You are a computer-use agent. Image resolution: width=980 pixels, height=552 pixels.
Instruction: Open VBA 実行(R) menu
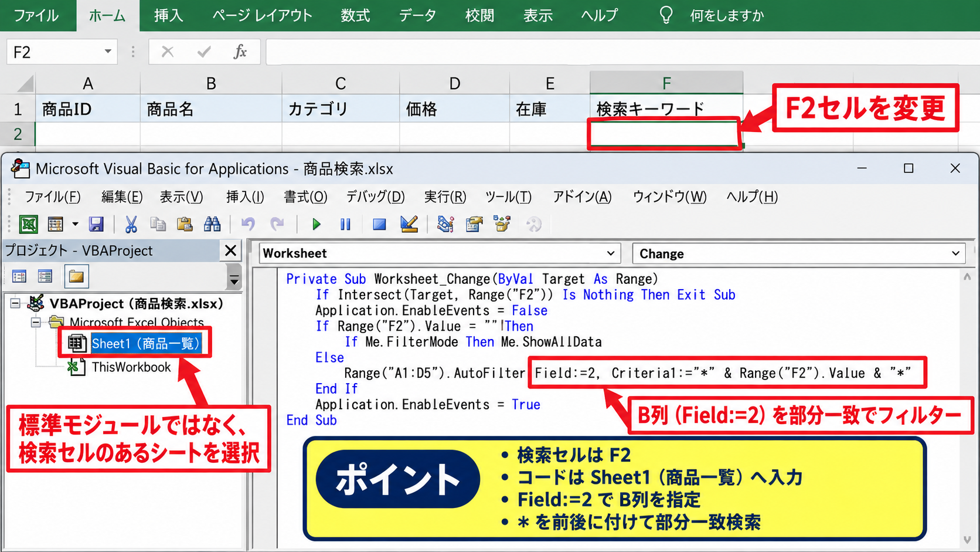tap(445, 197)
